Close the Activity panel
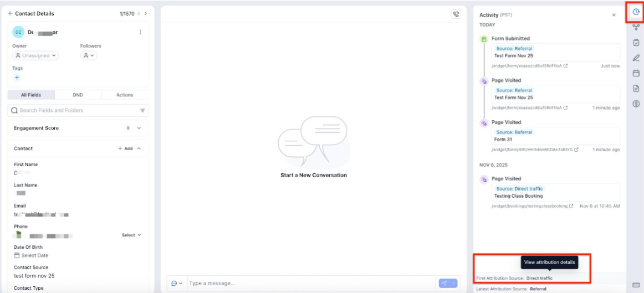Image resolution: width=644 pixels, height=293 pixels. click(614, 15)
